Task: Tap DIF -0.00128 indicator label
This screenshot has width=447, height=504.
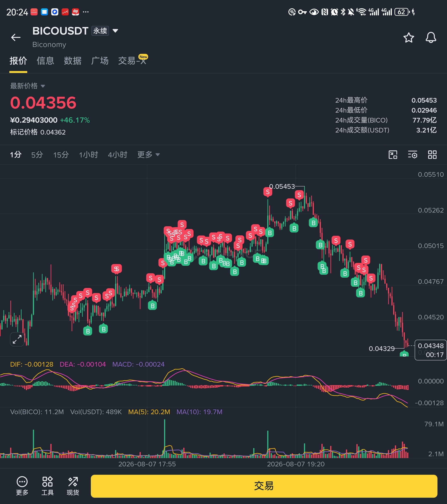Action: pyautogui.click(x=31, y=364)
